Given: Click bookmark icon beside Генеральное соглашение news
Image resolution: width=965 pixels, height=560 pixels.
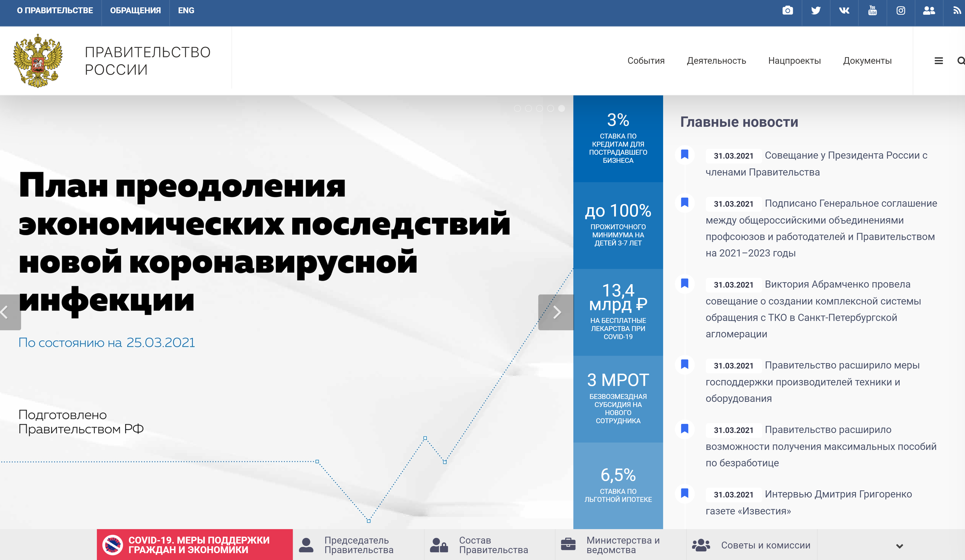Looking at the screenshot, I should click(x=685, y=202).
